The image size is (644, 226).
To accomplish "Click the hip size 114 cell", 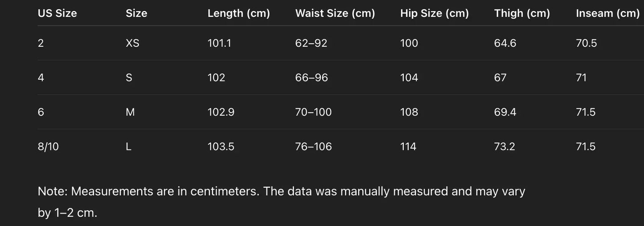I will [x=408, y=146].
